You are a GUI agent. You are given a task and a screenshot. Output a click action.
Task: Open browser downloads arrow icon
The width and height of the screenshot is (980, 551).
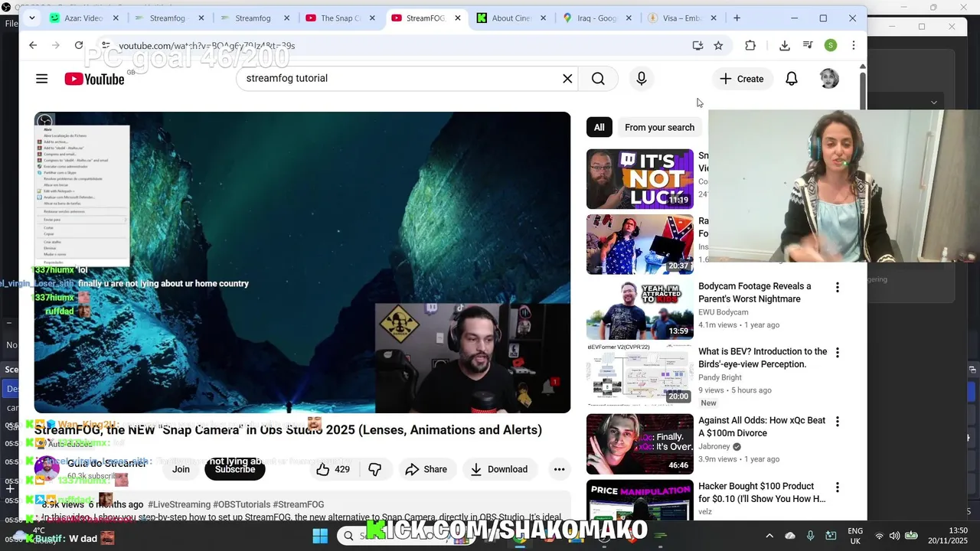[785, 46]
